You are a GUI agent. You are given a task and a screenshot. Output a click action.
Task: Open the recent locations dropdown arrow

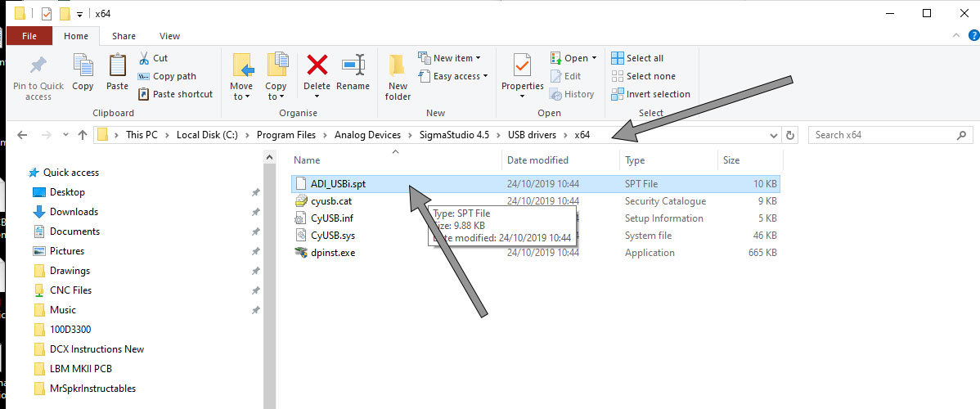65,135
